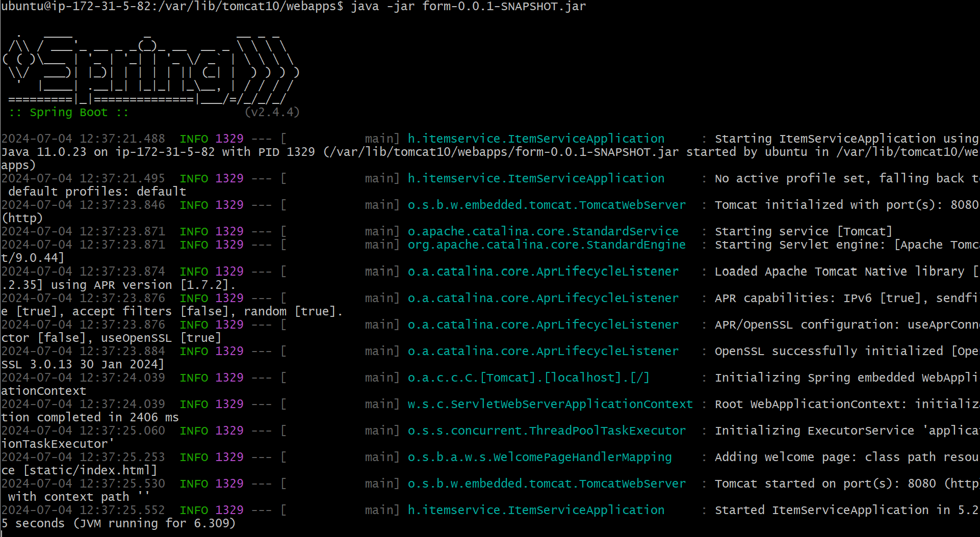Click 'Starting ItemServiceApplication using' message
The width and height of the screenshot is (980, 537).
[846, 139]
